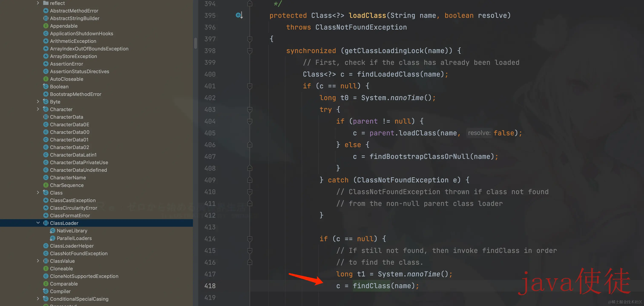Click the ClassNotFoundException class icon
Screen dimensions: 644x306
[x=46, y=253]
